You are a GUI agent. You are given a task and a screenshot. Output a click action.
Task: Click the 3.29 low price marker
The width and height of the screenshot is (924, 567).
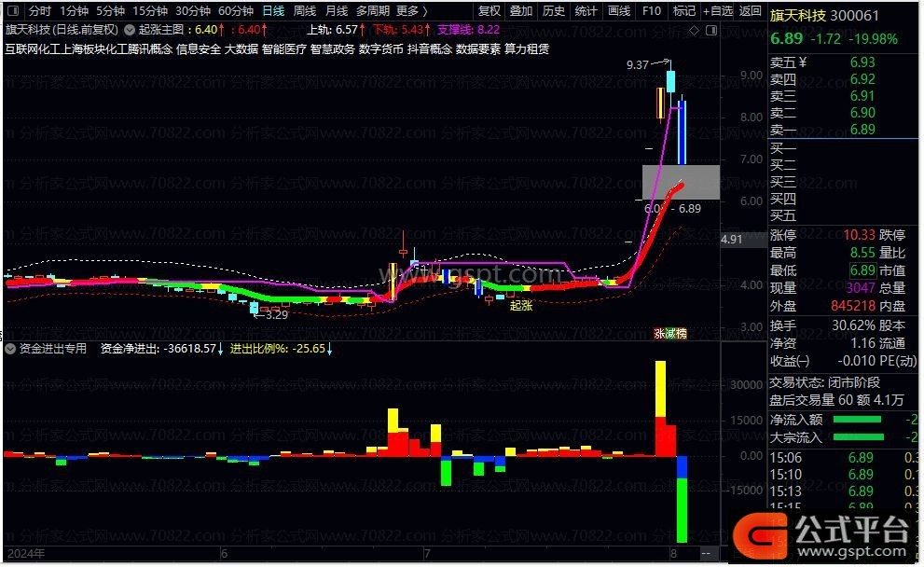click(x=276, y=314)
